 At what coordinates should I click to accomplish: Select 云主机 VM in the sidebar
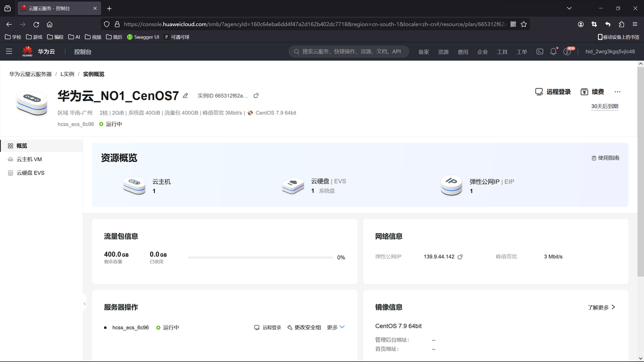(41, 159)
